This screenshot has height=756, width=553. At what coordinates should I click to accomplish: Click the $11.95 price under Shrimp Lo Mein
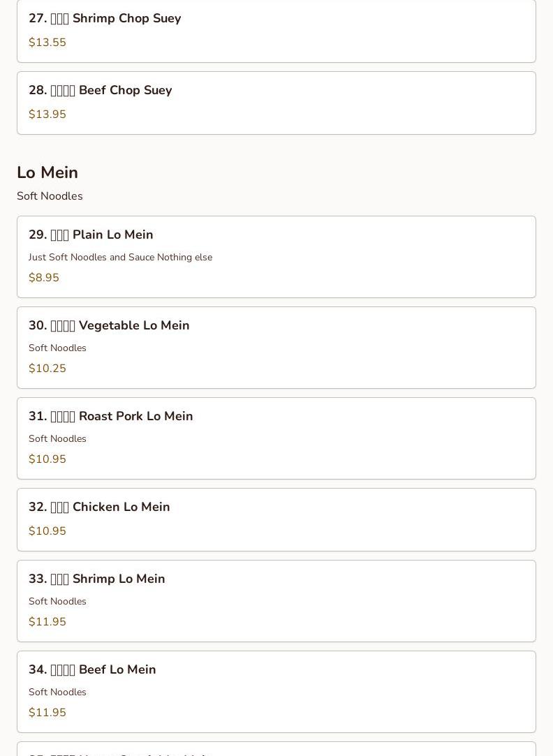coord(47,621)
